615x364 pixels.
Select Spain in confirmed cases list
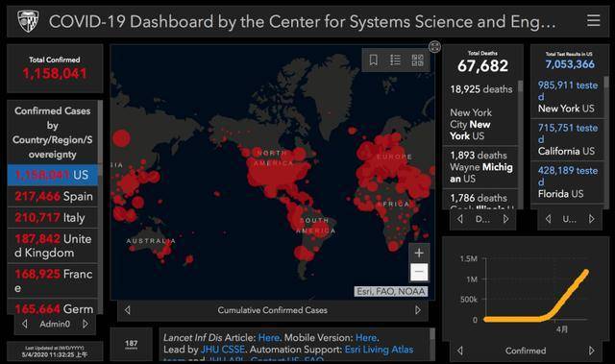pyautogui.click(x=53, y=196)
